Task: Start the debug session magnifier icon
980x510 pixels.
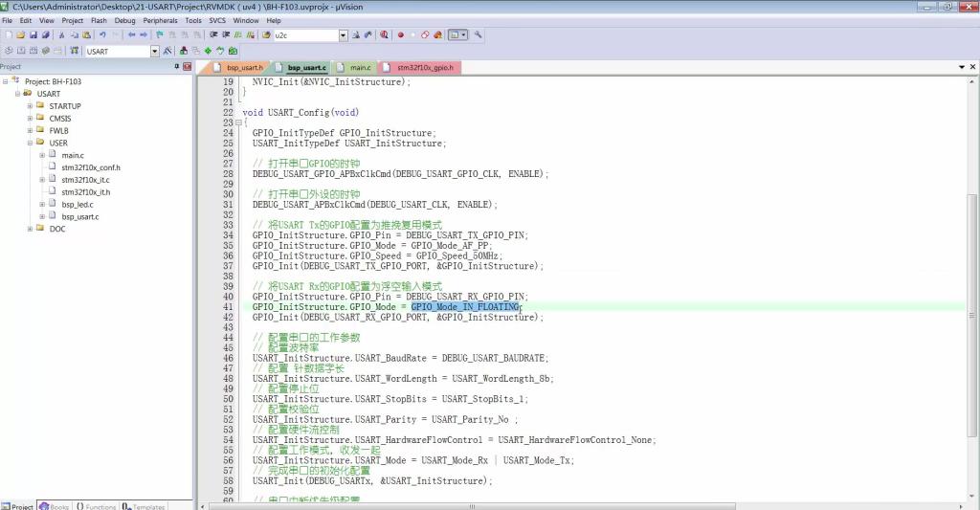Action: [x=384, y=35]
